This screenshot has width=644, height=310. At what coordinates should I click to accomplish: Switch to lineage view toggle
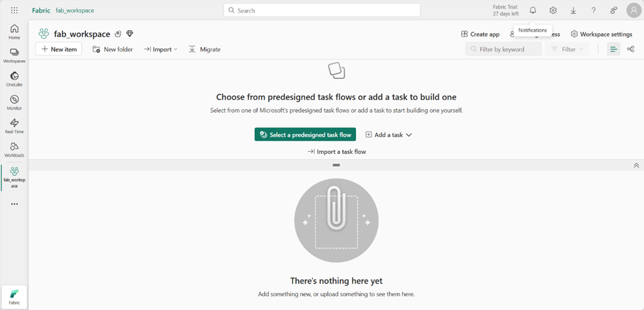point(631,49)
